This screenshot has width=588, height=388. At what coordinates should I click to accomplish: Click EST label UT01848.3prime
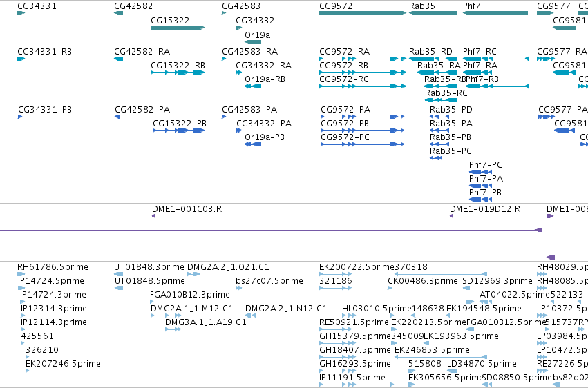149,267
